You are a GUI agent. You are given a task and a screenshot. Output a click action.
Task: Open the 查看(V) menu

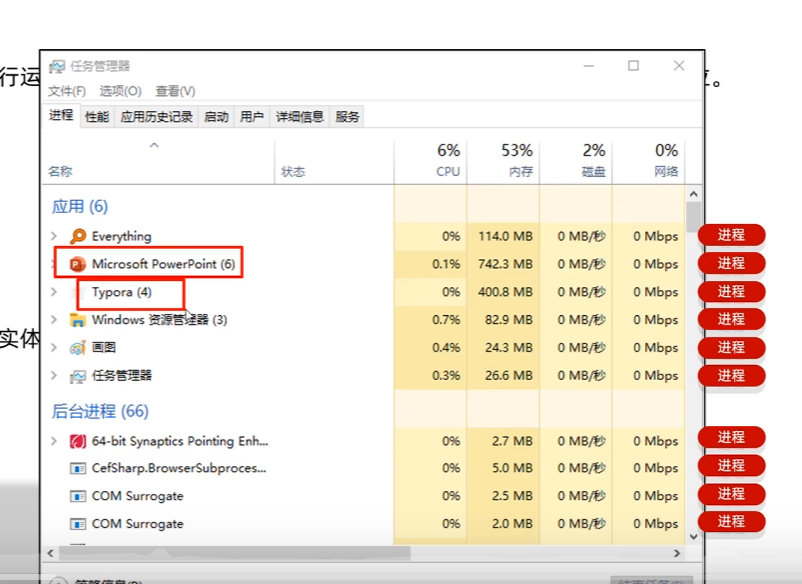pyautogui.click(x=175, y=91)
